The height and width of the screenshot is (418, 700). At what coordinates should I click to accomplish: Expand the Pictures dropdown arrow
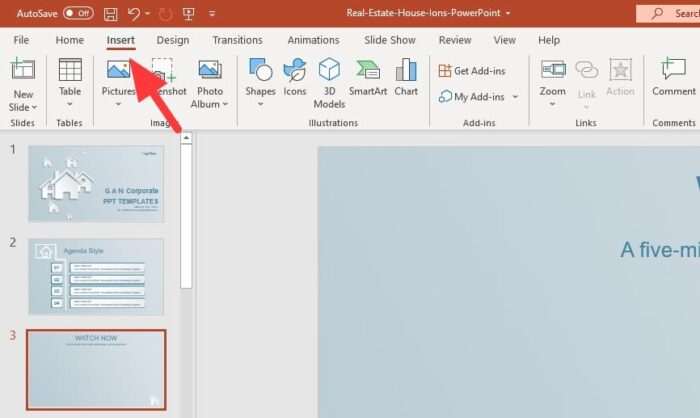tap(118, 104)
